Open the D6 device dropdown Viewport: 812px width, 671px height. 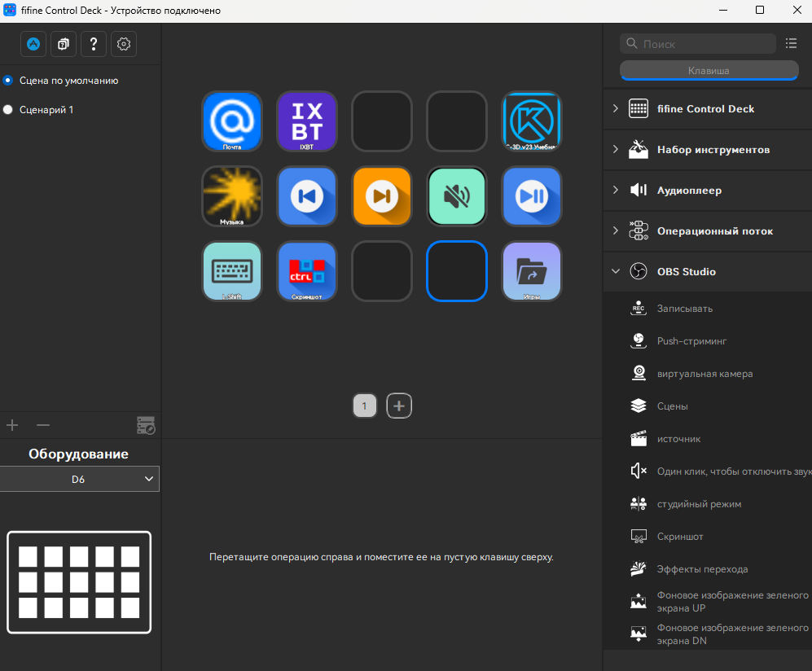(80, 480)
